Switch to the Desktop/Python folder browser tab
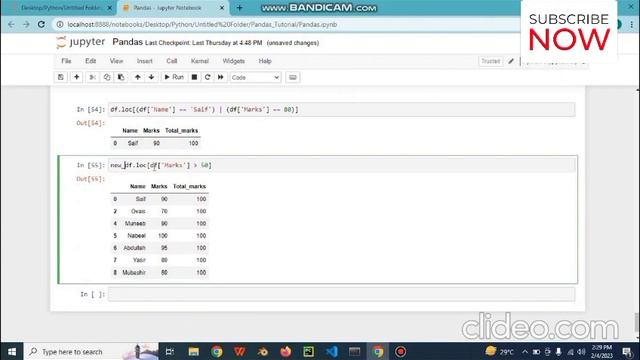Viewport: 640px width, 360px height. [x=60, y=8]
